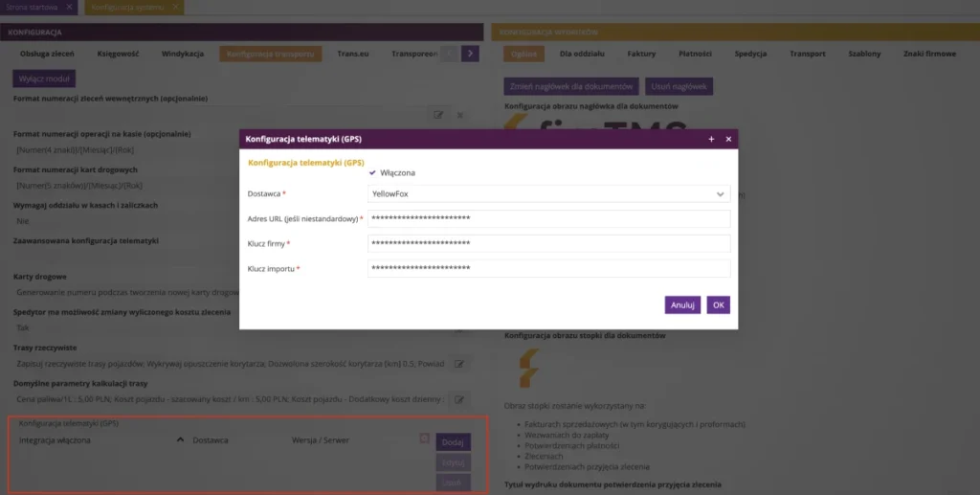Click the Zaawansowana konfiguracja telematyki heading
Viewport: 980px width, 495px height.
[x=85, y=240]
